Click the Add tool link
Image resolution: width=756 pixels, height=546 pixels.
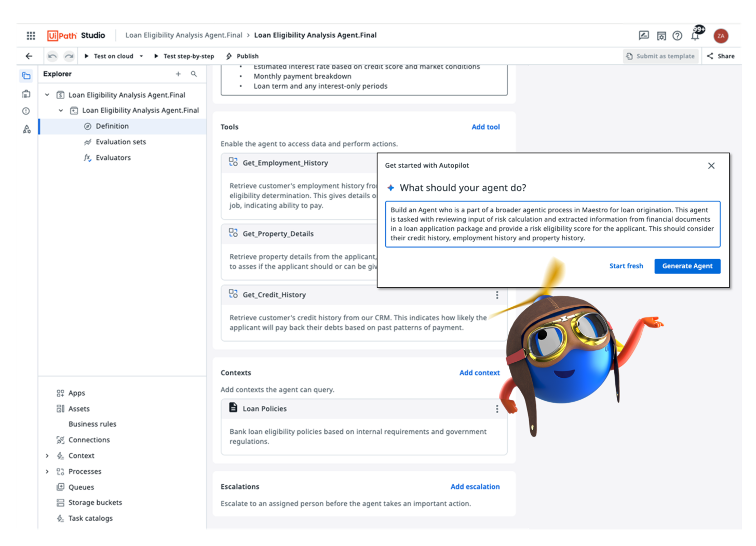(x=485, y=127)
